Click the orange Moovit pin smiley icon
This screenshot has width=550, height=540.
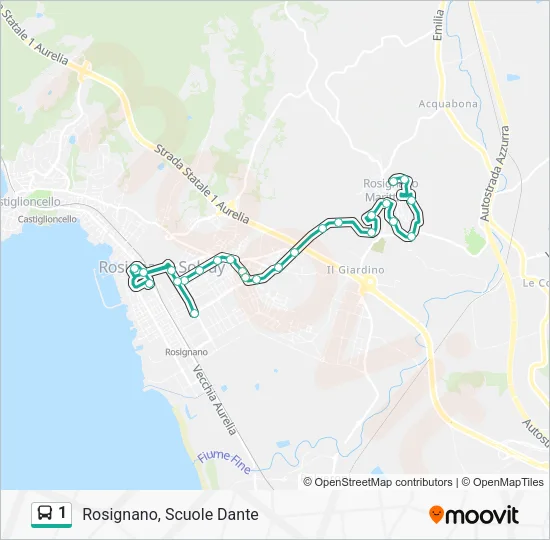pyautogui.click(x=436, y=515)
